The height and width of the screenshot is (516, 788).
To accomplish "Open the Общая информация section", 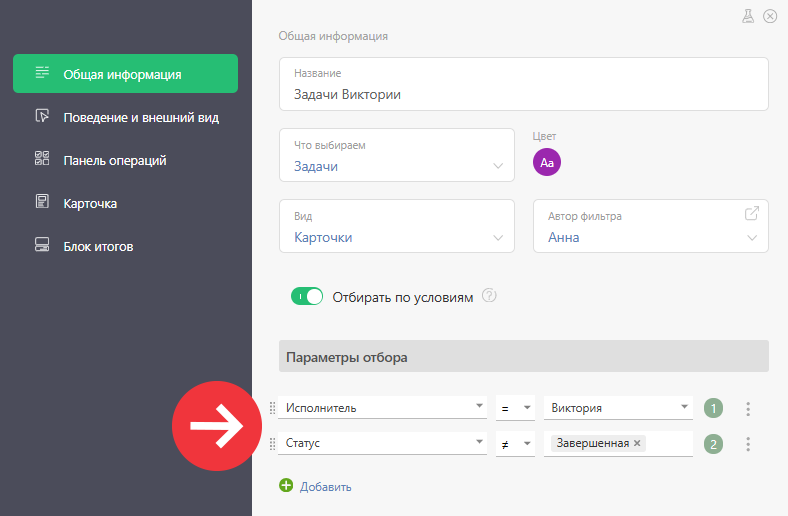I will (x=125, y=73).
